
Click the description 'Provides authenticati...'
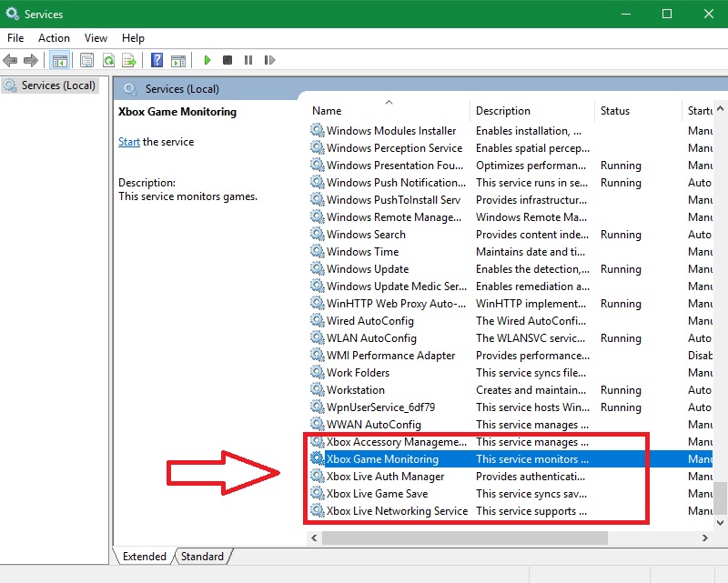531,477
